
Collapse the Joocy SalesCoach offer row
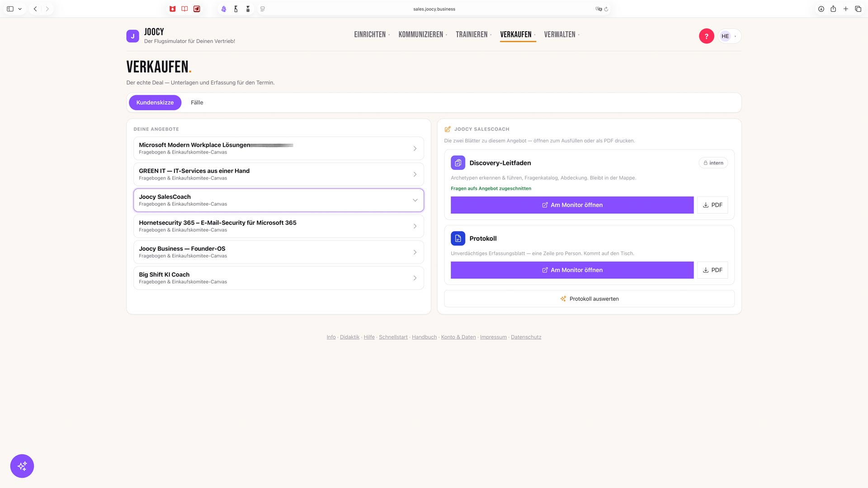point(278,200)
